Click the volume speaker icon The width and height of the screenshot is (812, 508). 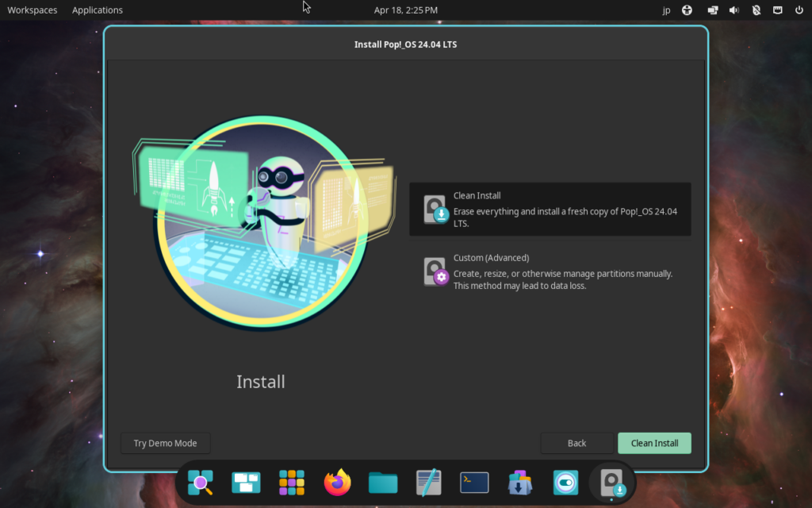[x=733, y=10]
